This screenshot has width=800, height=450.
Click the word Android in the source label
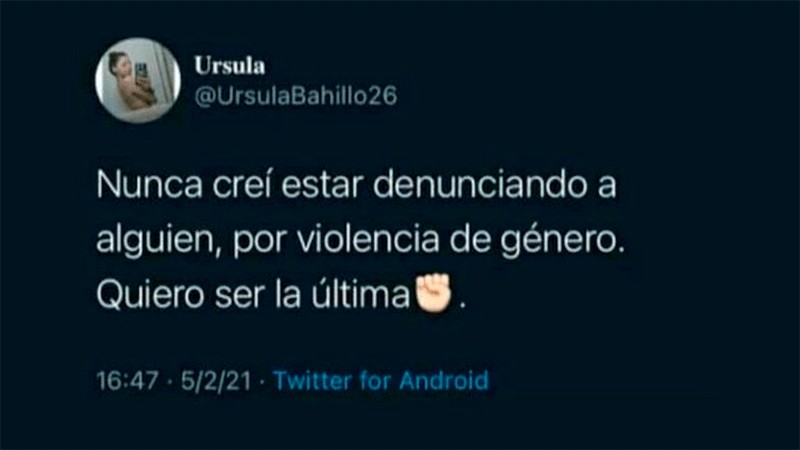[x=444, y=381]
